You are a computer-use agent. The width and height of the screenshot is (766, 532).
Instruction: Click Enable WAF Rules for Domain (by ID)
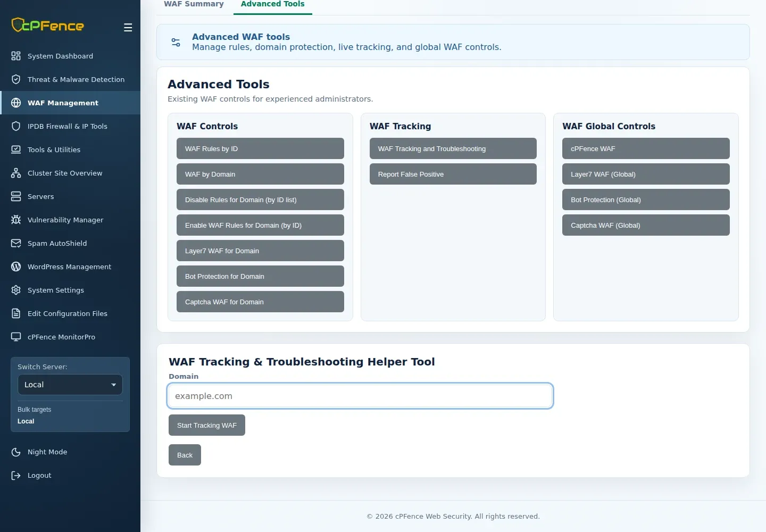pyautogui.click(x=260, y=225)
